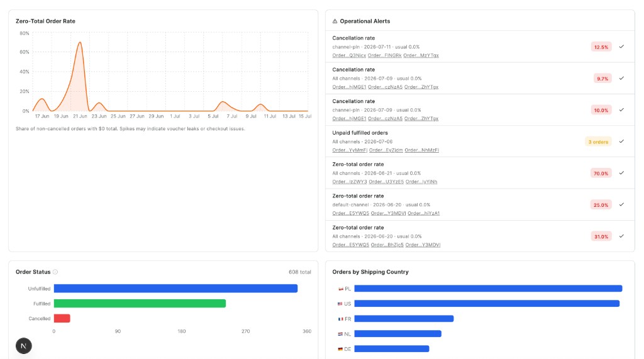
Task: Click the Netherlands flag icon next to NL
Action: click(340, 334)
